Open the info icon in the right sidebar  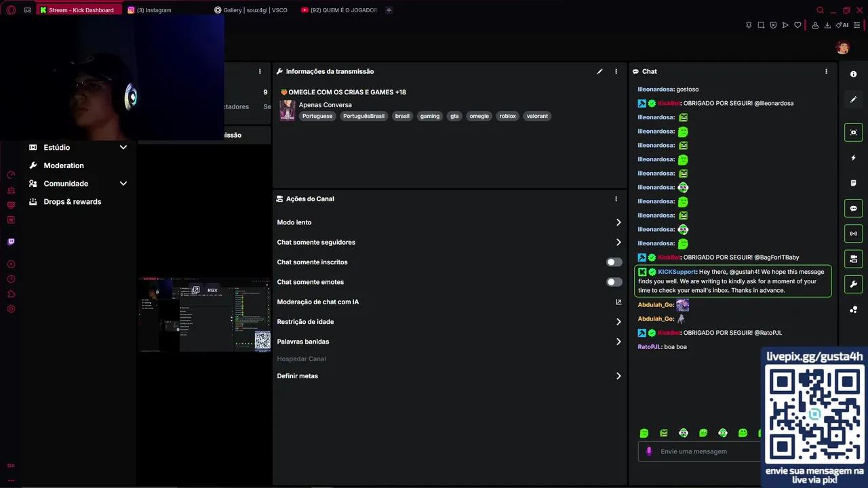(854, 74)
